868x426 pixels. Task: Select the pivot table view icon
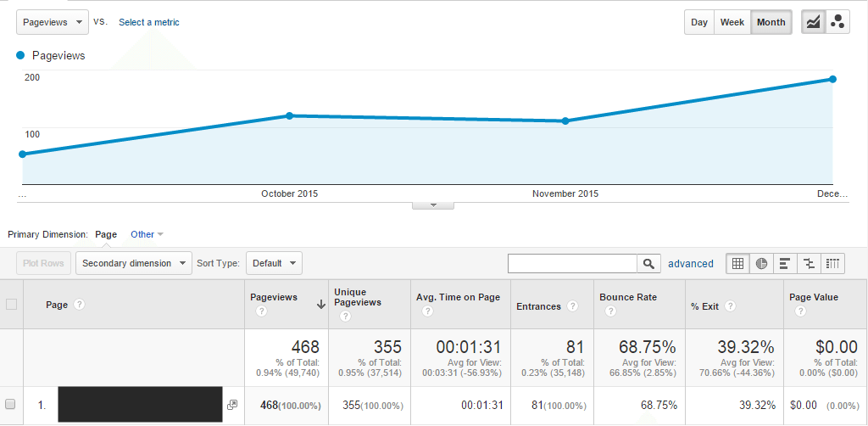click(x=833, y=263)
